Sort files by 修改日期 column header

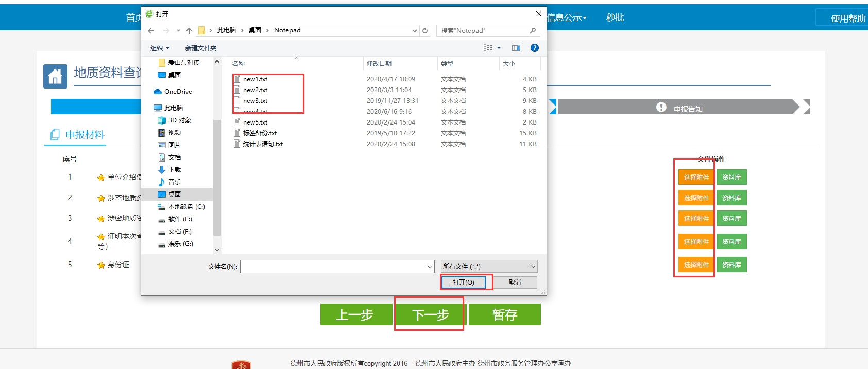[379, 64]
